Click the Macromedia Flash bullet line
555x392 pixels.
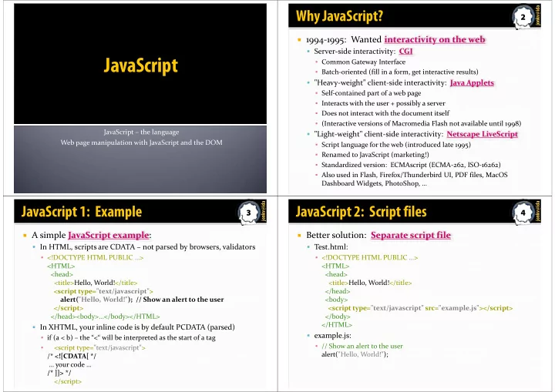421,123
